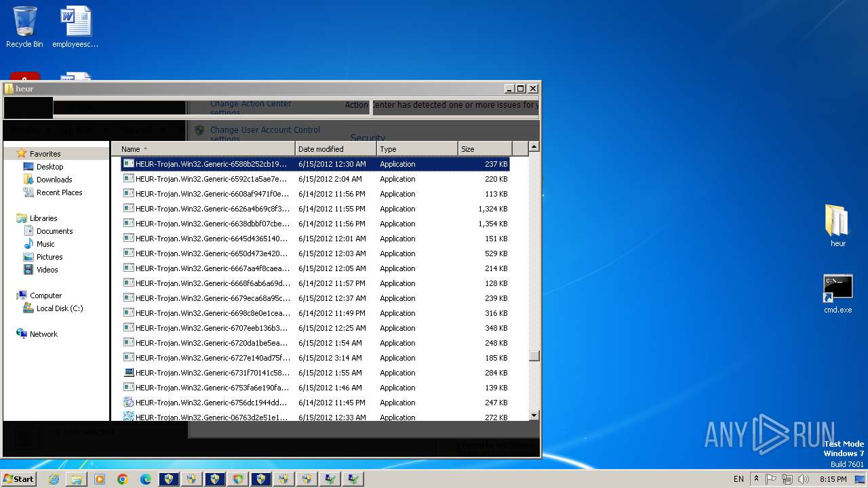Screen dimensions: 868x488
Task: Click the icon of file Generic-6608af9471f0e
Action: pyautogui.click(x=129, y=194)
